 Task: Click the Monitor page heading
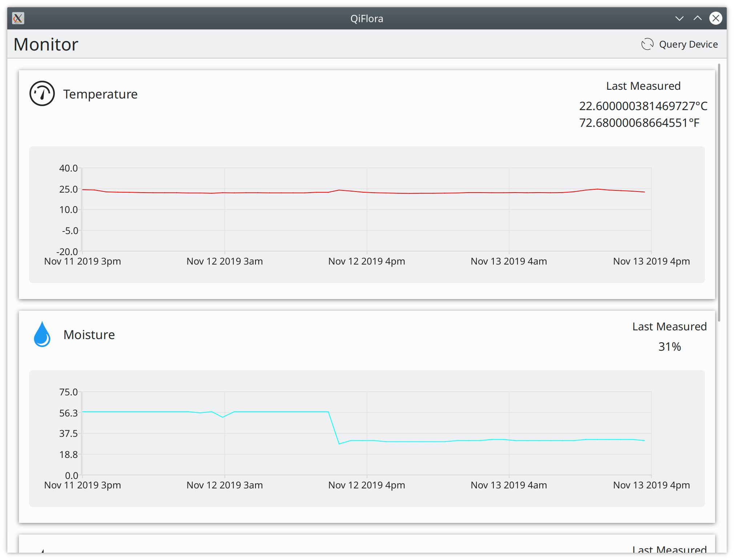point(46,44)
